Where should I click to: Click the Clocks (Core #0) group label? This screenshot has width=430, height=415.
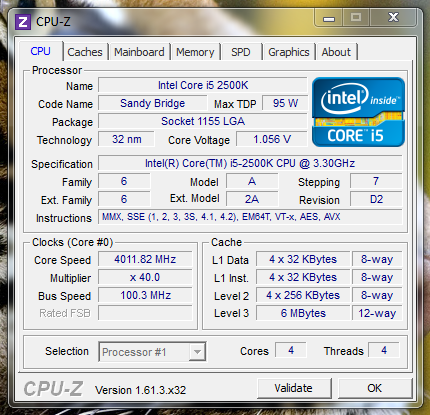click(x=73, y=242)
